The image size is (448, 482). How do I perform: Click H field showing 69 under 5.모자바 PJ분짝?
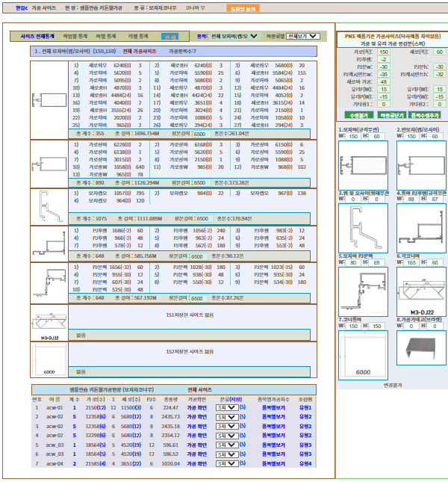[x=377, y=263]
